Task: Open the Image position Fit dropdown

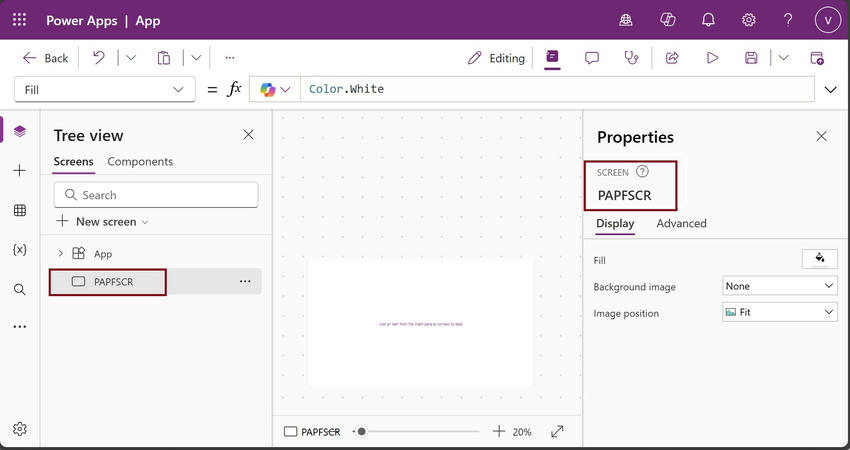Action: 780,312
